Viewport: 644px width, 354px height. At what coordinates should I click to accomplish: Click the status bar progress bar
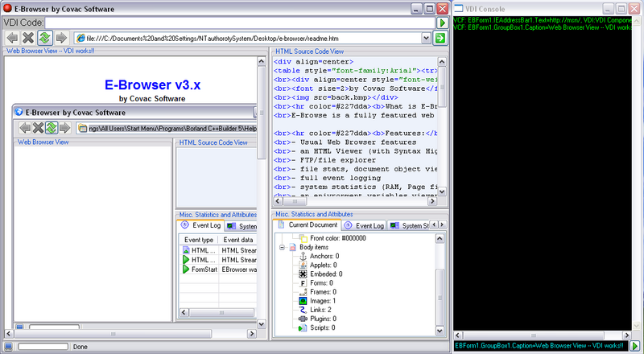tap(43, 347)
